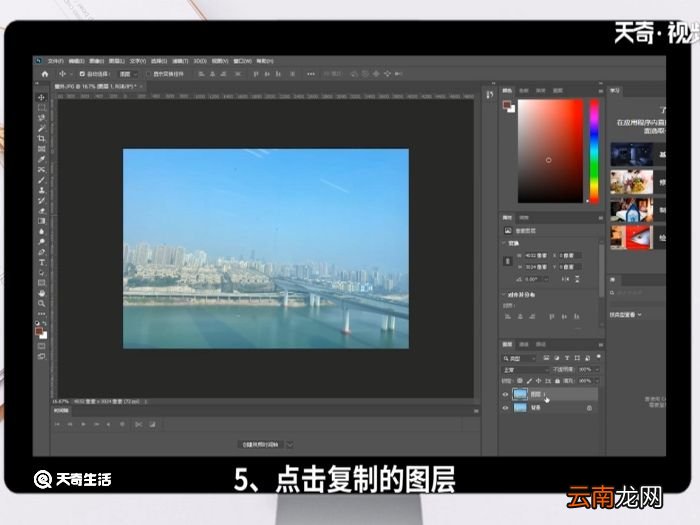Screen dimensions: 700x525
Task: Click the 创建视频时间轴 button
Action: (x=261, y=445)
